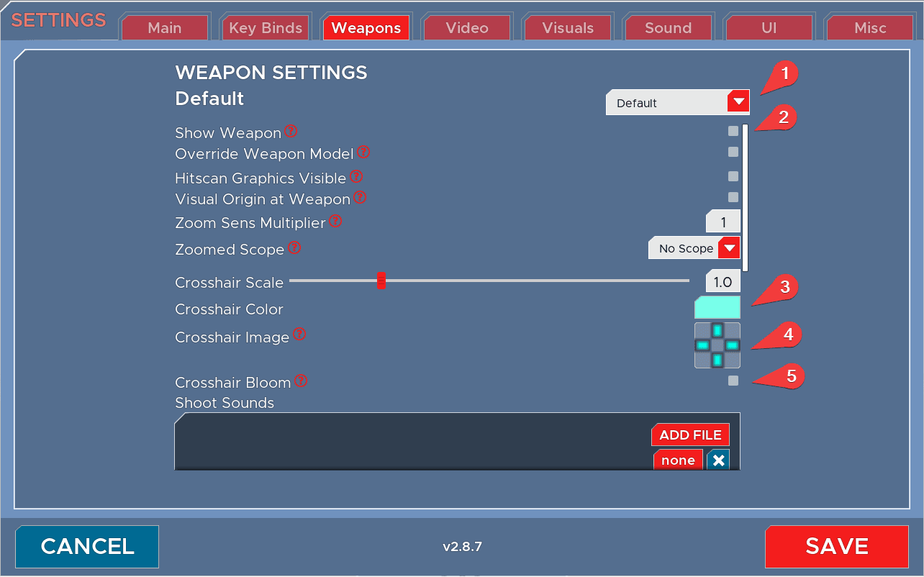Image resolution: width=924 pixels, height=577 pixels.
Task: Show help for Zoomed Scope setting
Action: point(294,248)
